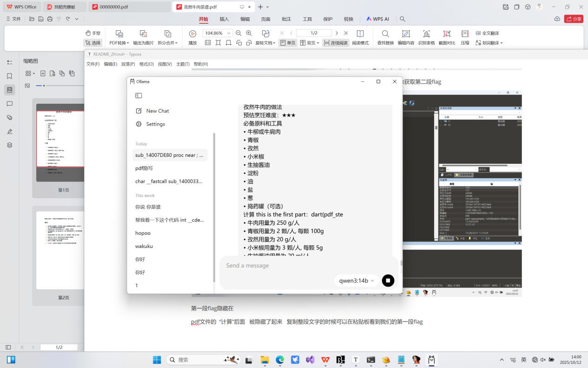Open the attachments paperclip panel
Image resolution: width=588 pixels, height=368 pixels.
(x=9, y=118)
